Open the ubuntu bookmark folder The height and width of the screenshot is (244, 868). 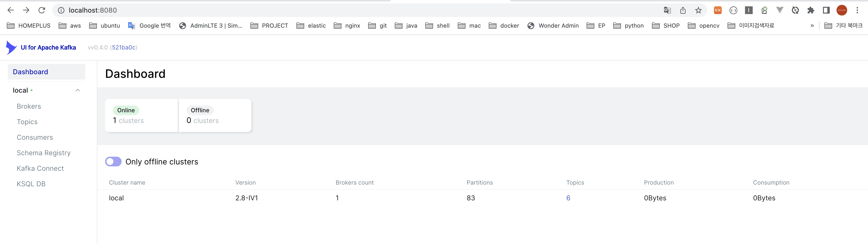coord(104,26)
